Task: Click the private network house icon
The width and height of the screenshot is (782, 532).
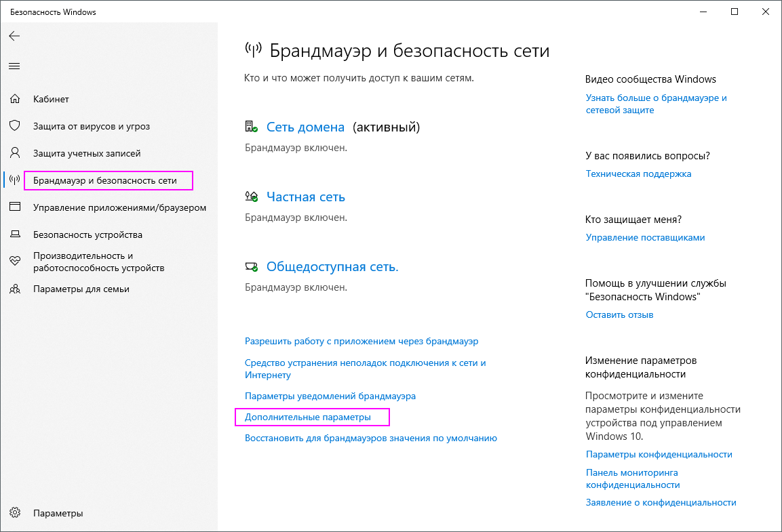Action: [252, 197]
